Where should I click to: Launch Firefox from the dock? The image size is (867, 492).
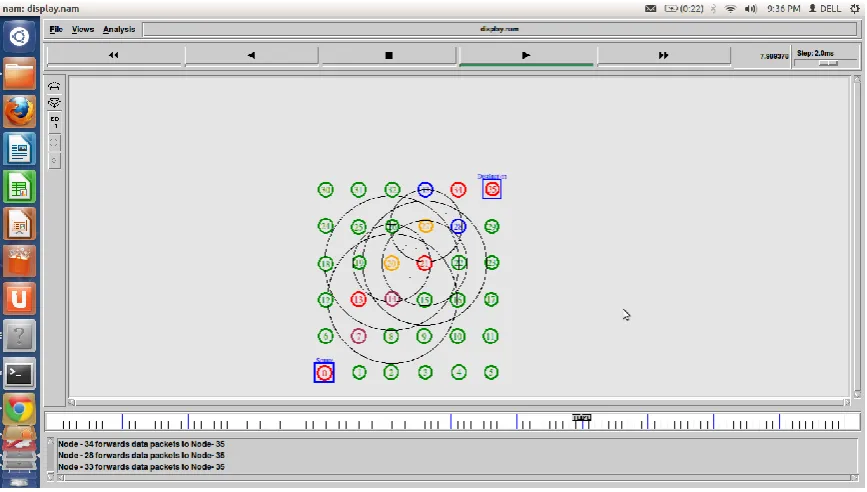coord(19,111)
